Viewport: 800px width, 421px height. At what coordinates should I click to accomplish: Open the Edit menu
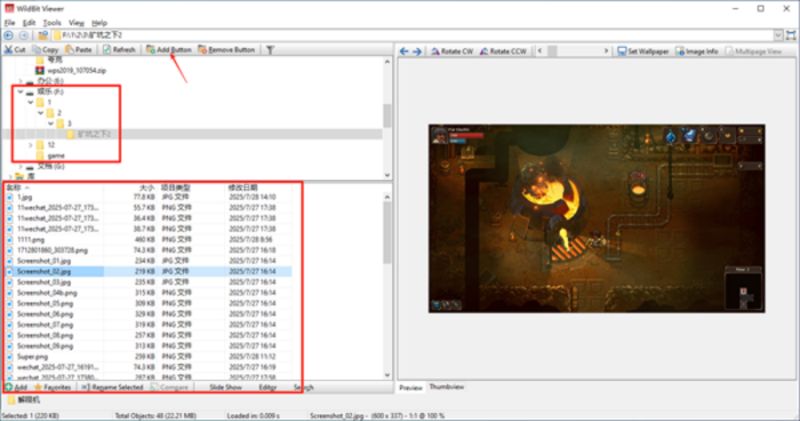tap(29, 23)
